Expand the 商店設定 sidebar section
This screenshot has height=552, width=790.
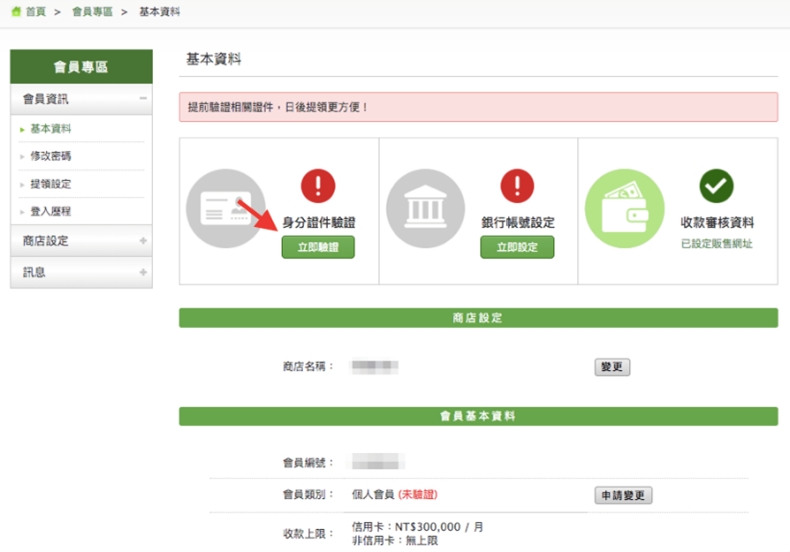tap(143, 241)
